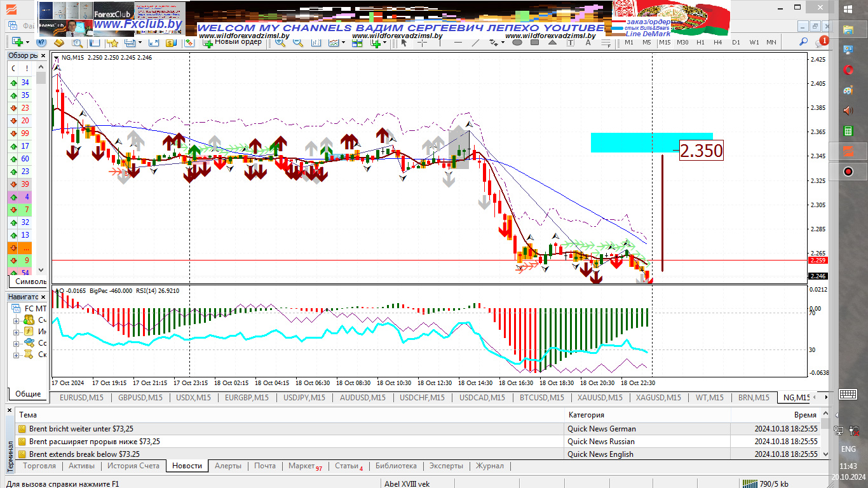
Task: Zoom in the chart with magnifier plus
Action: coord(280,43)
